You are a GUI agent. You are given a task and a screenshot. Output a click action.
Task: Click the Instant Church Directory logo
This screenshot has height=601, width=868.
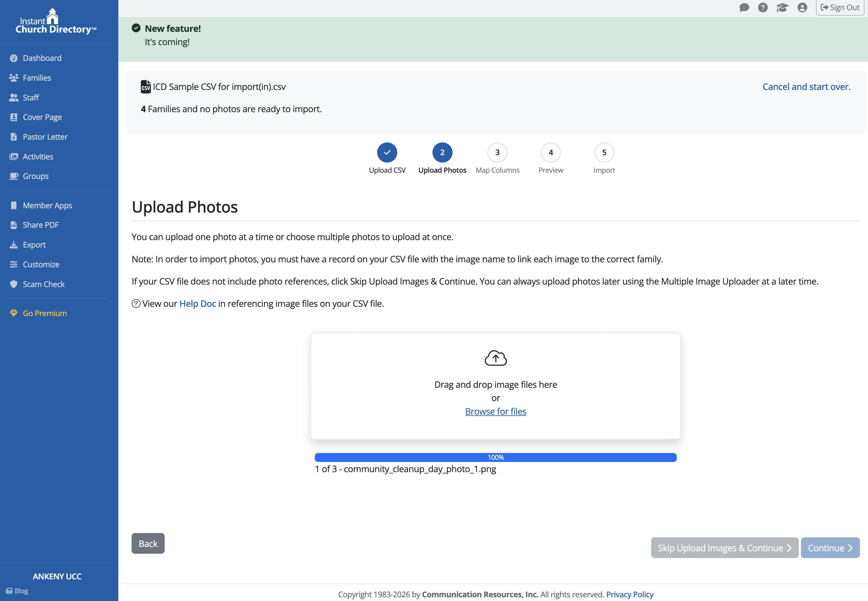coord(56,21)
